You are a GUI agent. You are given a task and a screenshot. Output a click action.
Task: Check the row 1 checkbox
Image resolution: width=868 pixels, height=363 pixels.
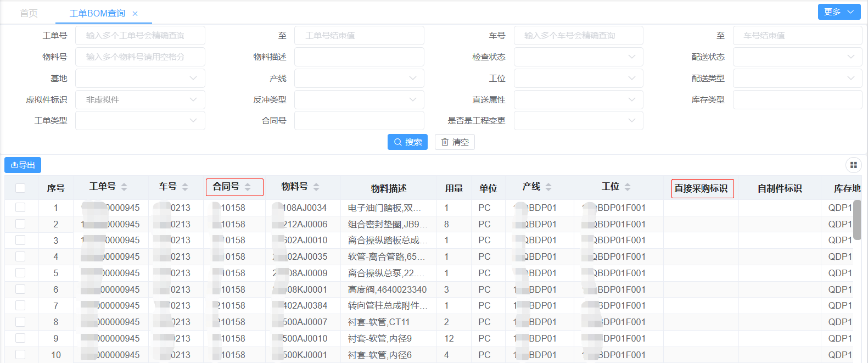pos(20,208)
